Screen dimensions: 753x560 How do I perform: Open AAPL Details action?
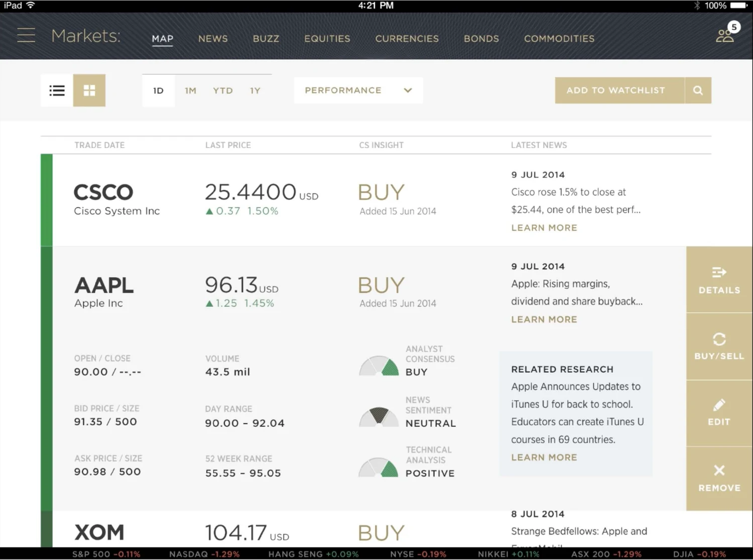click(x=719, y=280)
